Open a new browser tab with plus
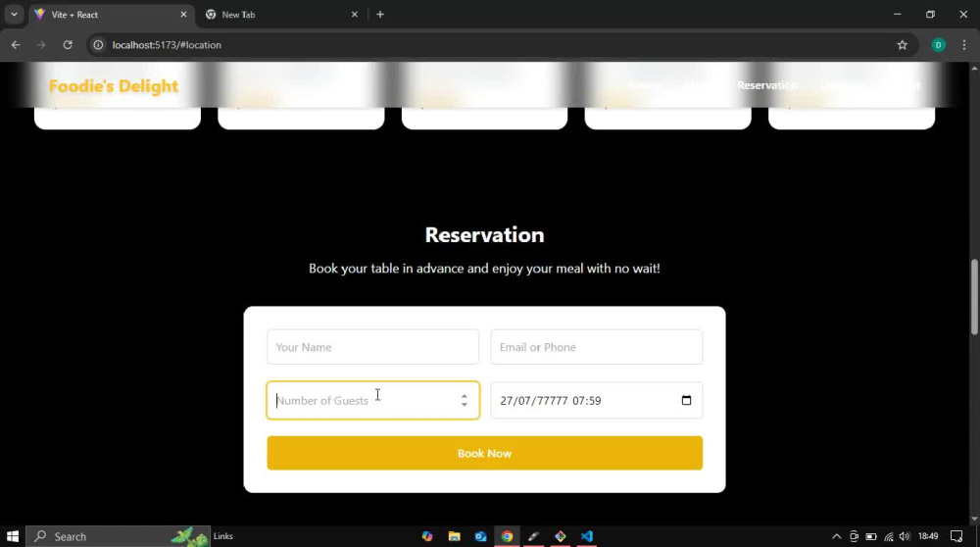This screenshot has width=980, height=547. click(x=380, y=15)
